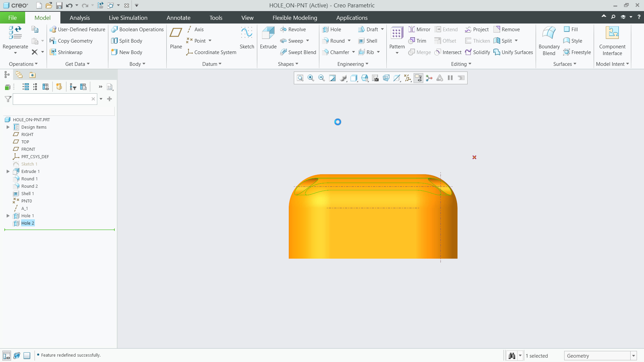This screenshot has height=362, width=644.
Task: Select the Mirror tool
Action: coord(419,30)
